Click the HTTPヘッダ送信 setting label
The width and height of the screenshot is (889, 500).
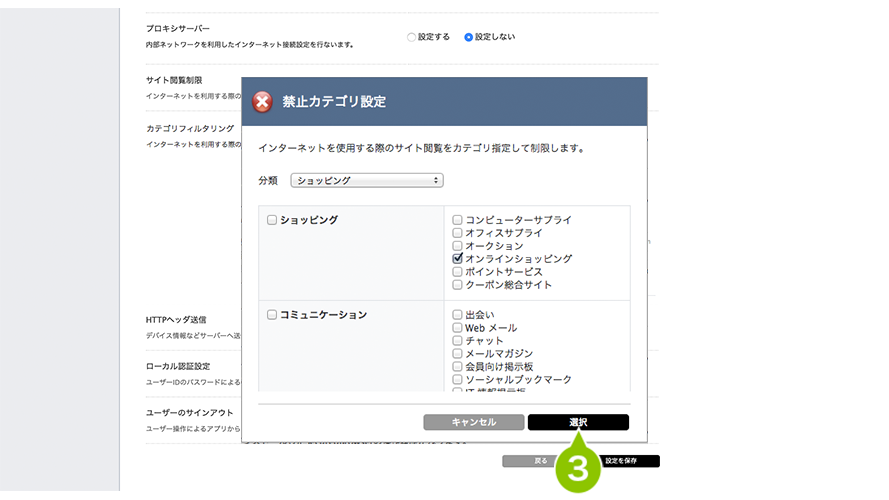pos(176,320)
